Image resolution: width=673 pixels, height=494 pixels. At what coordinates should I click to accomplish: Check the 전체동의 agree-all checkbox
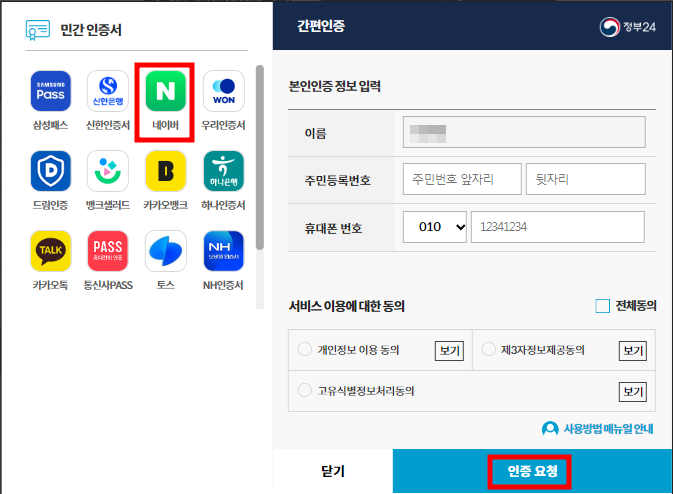coord(603,306)
